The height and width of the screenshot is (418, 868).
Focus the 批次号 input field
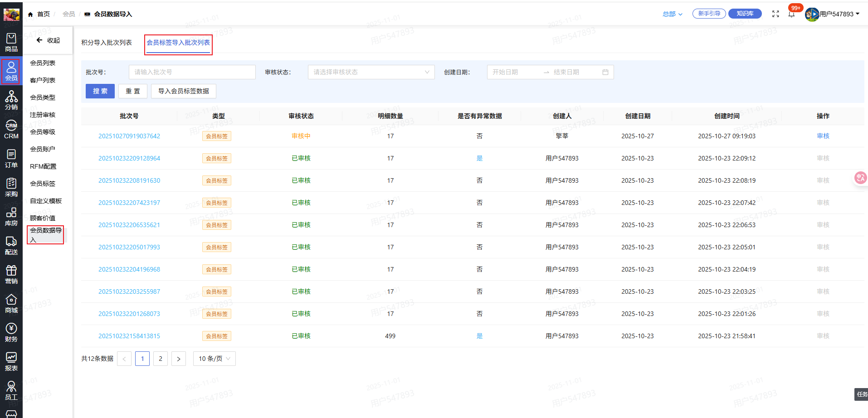tap(192, 72)
